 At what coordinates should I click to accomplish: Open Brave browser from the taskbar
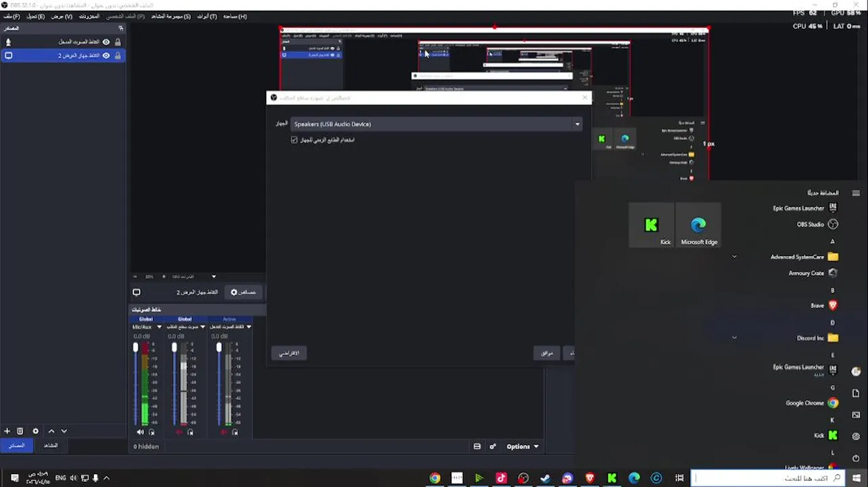coord(590,478)
